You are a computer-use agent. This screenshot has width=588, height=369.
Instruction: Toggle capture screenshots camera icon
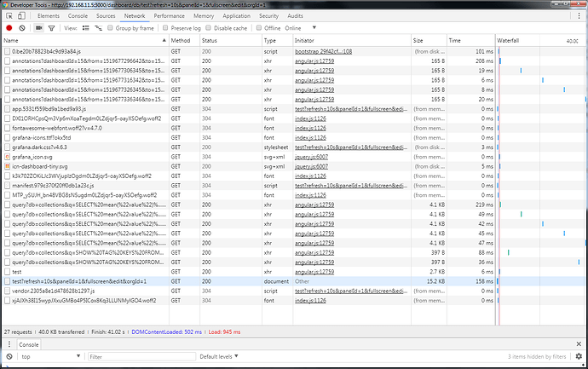tap(39, 28)
